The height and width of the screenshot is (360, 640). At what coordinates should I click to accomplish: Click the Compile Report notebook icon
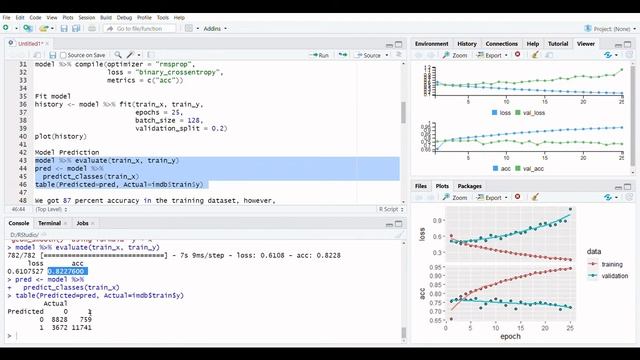pos(151,55)
